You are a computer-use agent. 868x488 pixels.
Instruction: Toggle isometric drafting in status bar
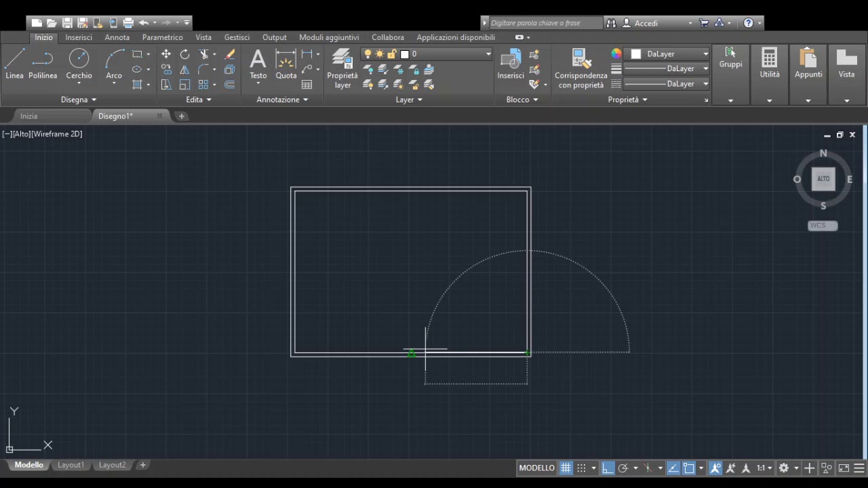pyautogui.click(x=648, y=468)
